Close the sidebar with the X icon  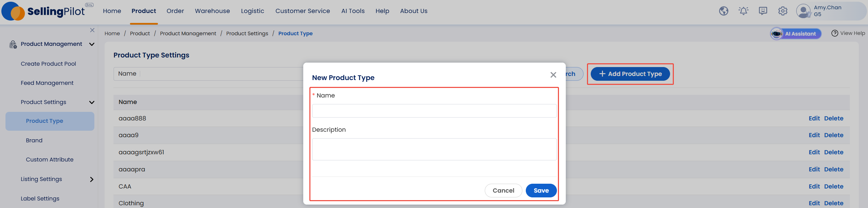coord(92,30)
